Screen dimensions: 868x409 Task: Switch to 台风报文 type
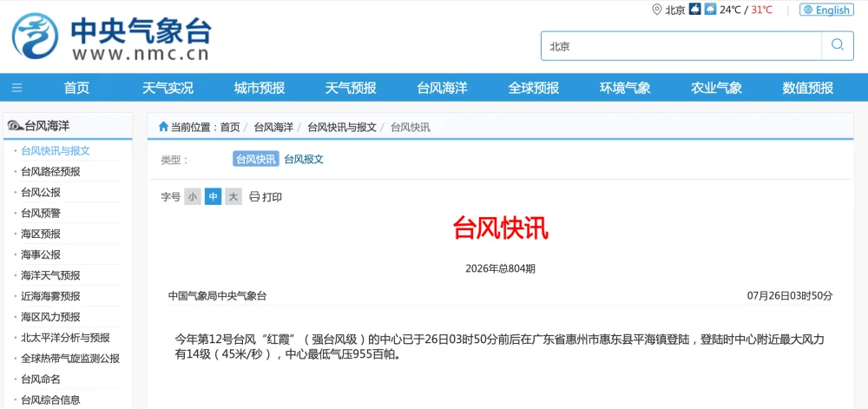[x=304, y=160]
